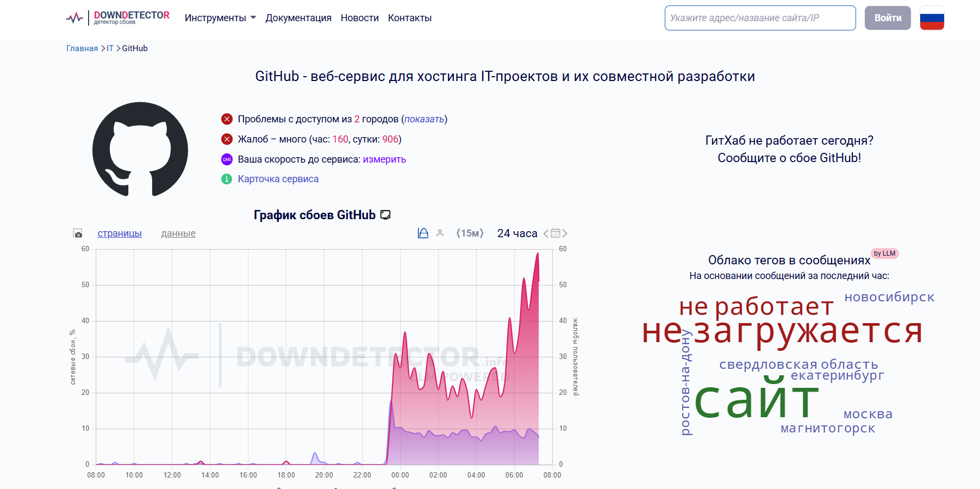Click the москва tag
The height and width of the screenshot is (489, 980).
[x=868, y=414]
